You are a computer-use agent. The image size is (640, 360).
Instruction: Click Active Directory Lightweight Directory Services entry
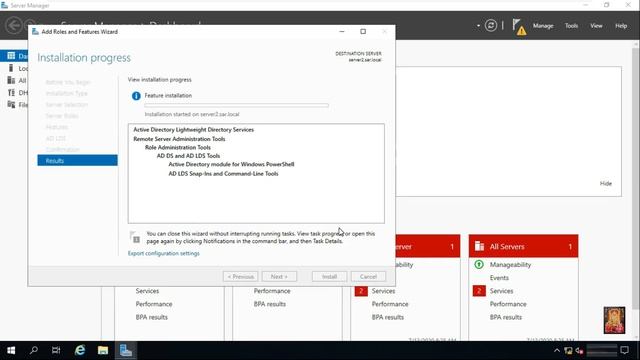coord(193,130)
